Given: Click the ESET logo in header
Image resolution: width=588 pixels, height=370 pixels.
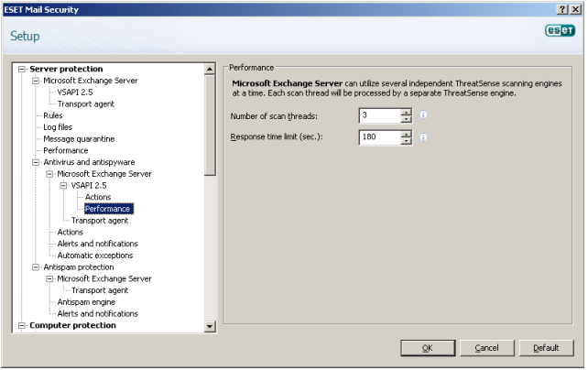Looking at the screenshot, I should [x=560, y=30].
